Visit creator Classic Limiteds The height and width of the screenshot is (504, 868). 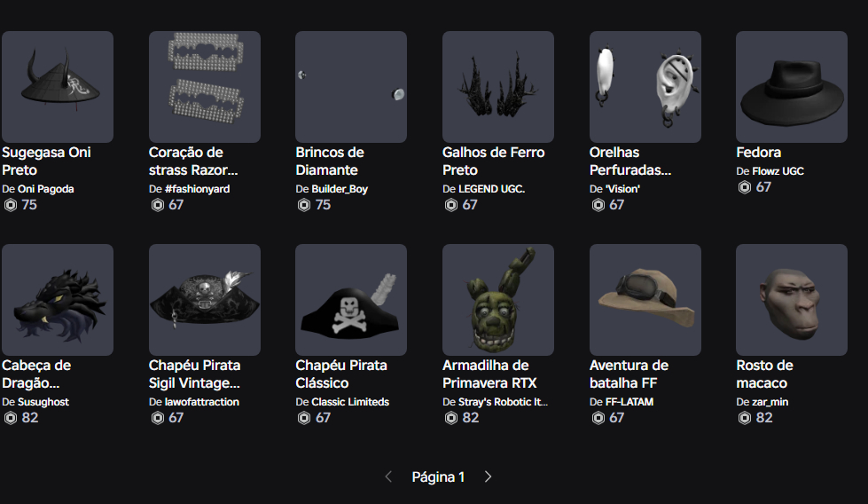coord(350,402)
